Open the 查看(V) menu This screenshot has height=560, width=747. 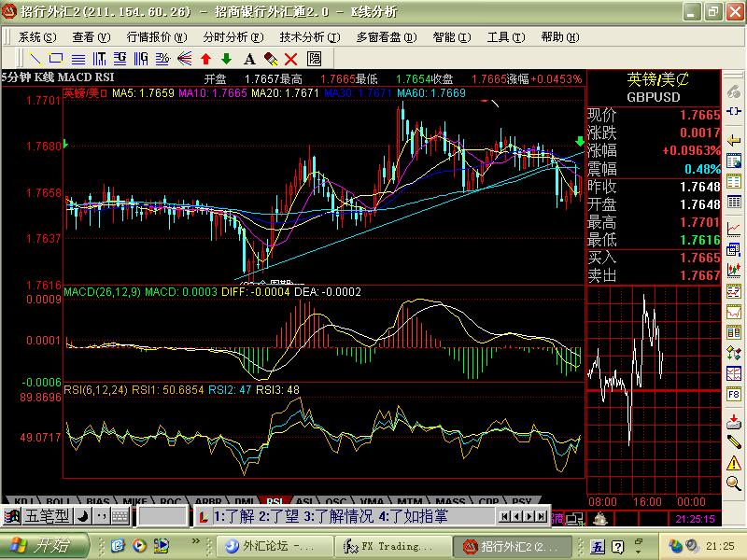[x=92, y=37]
